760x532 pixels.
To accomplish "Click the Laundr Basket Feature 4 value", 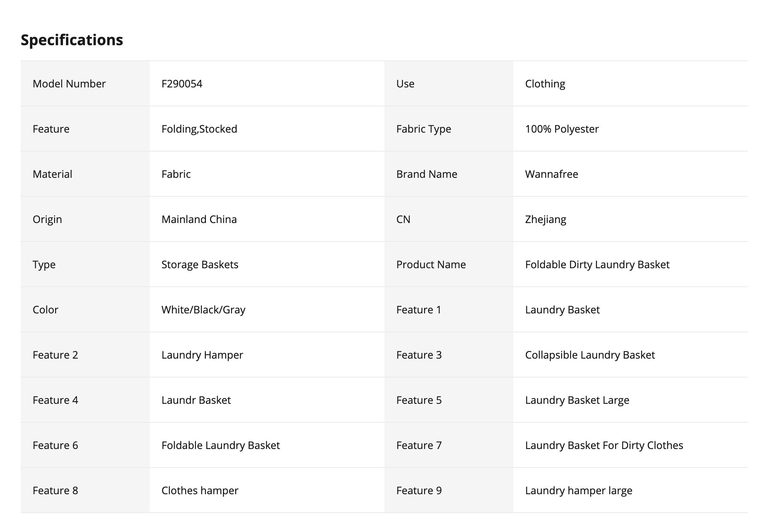I will 196,400.
